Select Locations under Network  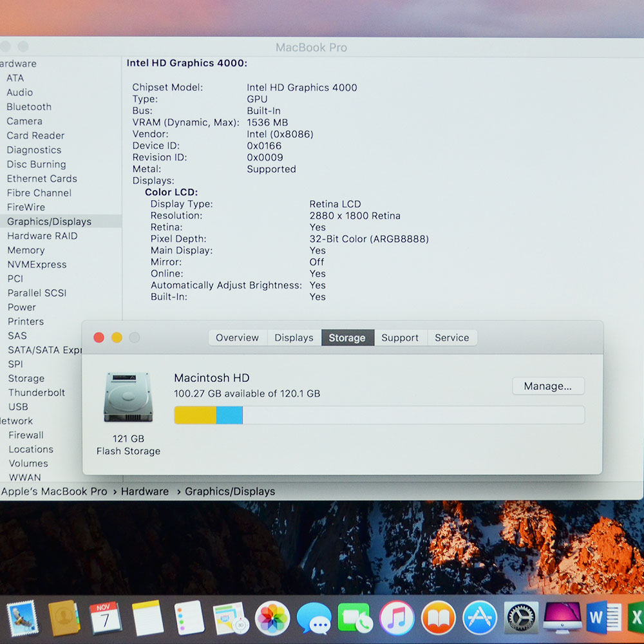[x=31, y=450]
